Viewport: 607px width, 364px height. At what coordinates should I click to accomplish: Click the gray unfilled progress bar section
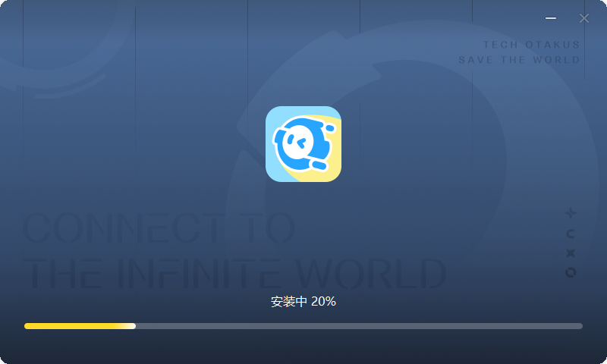click(357, 326)
